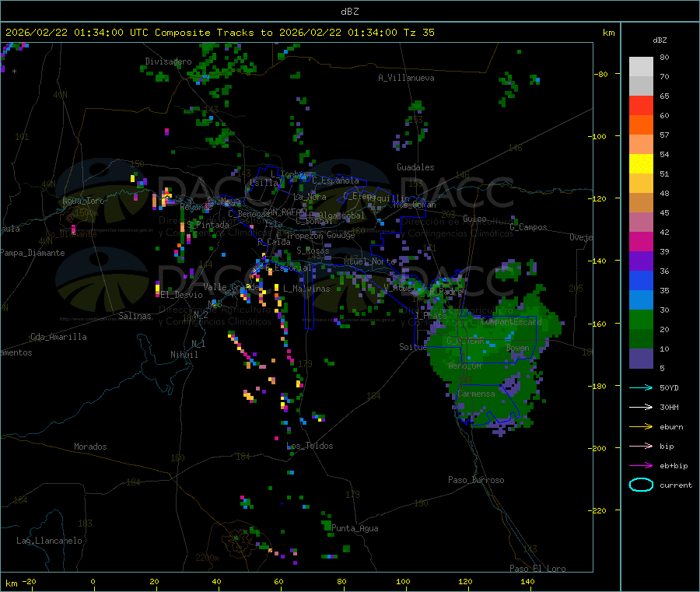The width and height of the screenshot is (700, 592).
Task: Click the 'Tz 35' value in the header
Action: pos(418,33)
